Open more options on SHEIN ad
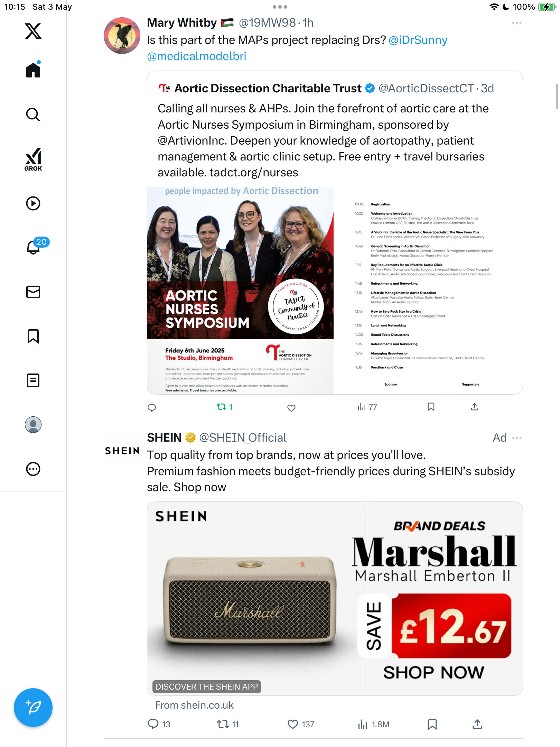The width and height of the screenshot is (560, 747). tap(516, 438)
